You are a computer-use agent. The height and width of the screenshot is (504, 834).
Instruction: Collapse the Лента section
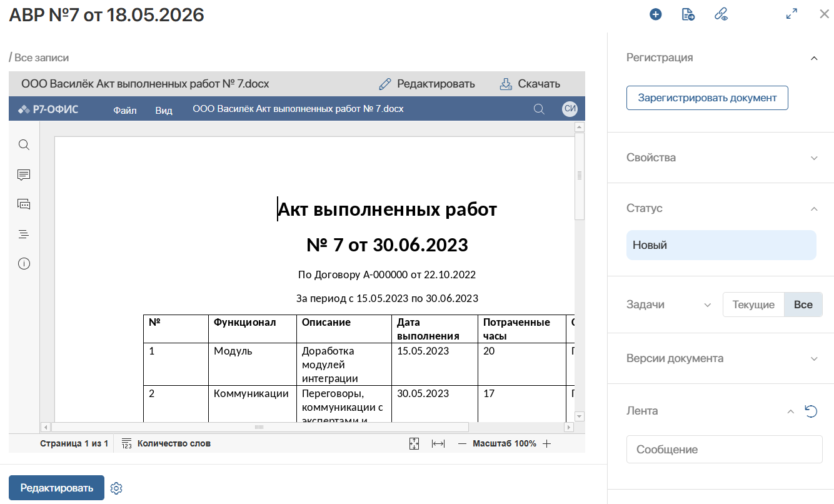(x=790, y=411)
